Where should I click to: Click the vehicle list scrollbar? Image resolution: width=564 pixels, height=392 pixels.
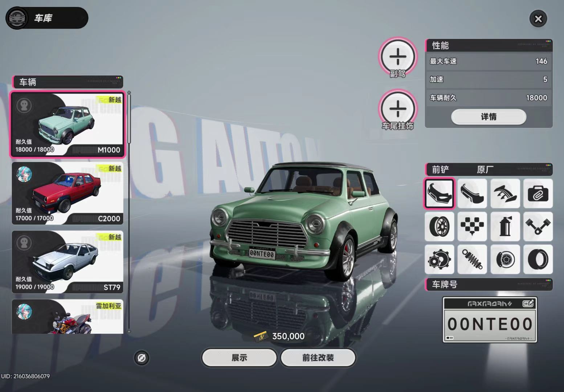(129, 212)
